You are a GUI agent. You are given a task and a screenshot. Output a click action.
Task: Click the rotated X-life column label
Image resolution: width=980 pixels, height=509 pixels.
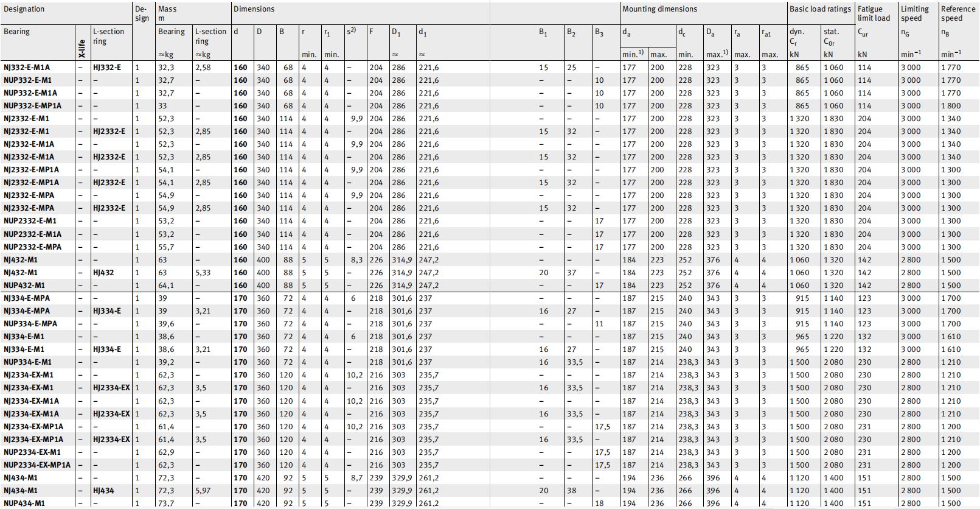pyautogui.click(x=82, y=49)
